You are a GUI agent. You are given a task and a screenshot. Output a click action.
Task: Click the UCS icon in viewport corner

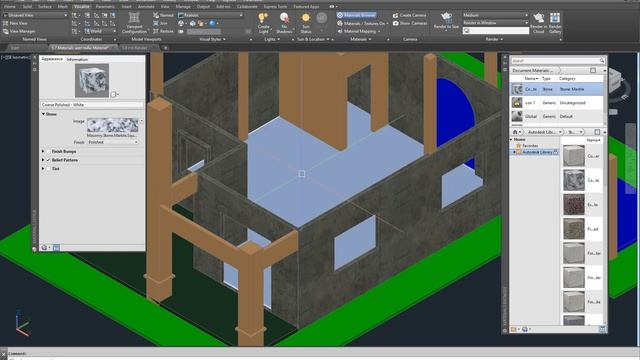tap(22, 323)
